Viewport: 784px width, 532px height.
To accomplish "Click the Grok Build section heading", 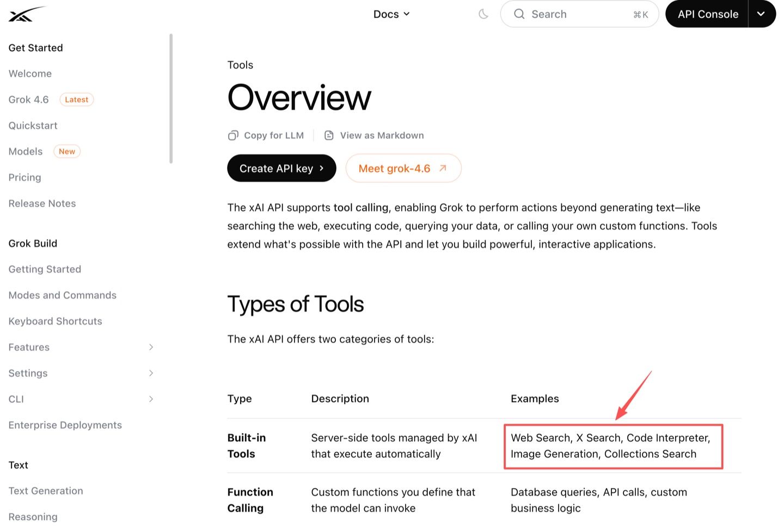I will click(x=33, y=243).
